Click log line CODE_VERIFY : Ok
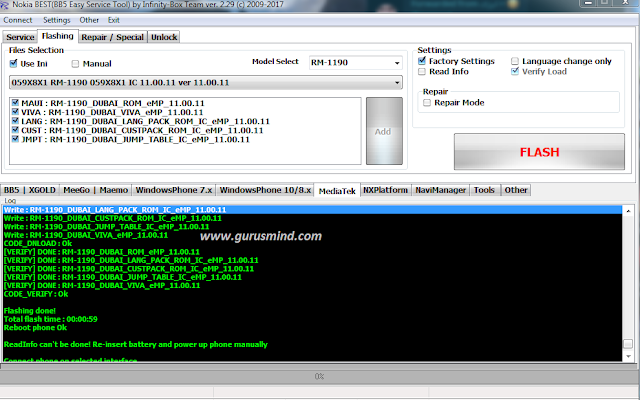 (36, 294)
